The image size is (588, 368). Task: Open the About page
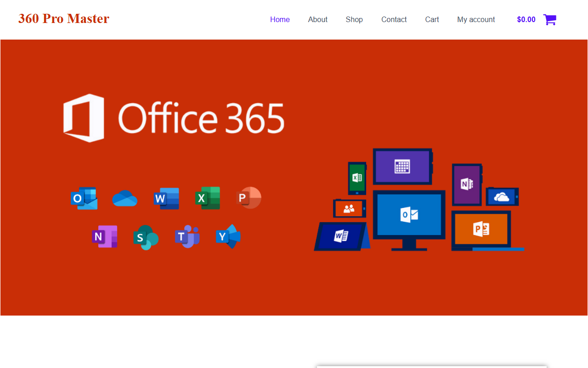coord(318,19)
